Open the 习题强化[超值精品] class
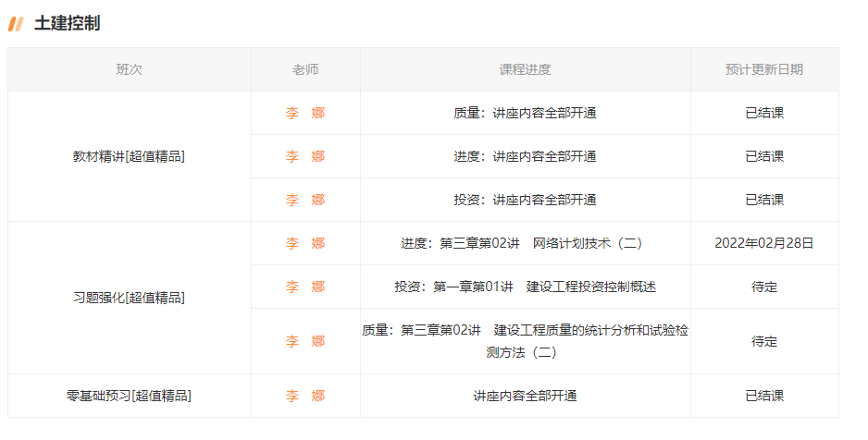This screenshot has width=868, height=440. click(129, 298)
